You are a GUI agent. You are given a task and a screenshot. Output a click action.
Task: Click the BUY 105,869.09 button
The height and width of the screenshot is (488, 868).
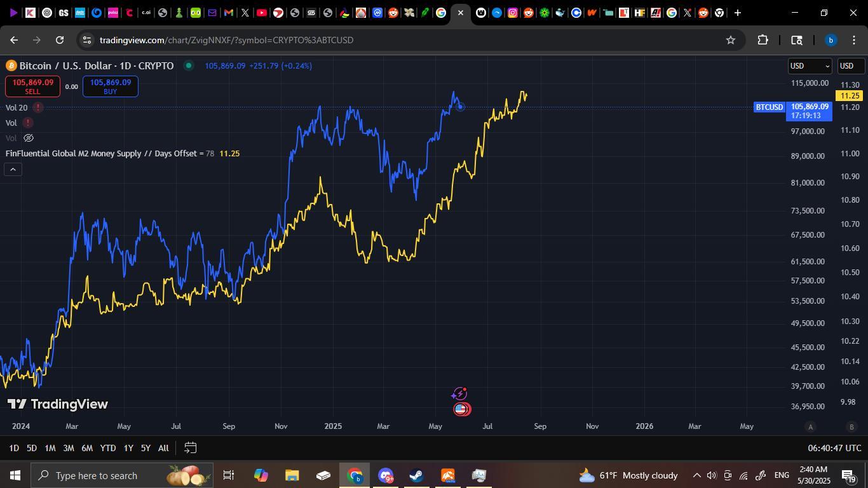(110, 86)
